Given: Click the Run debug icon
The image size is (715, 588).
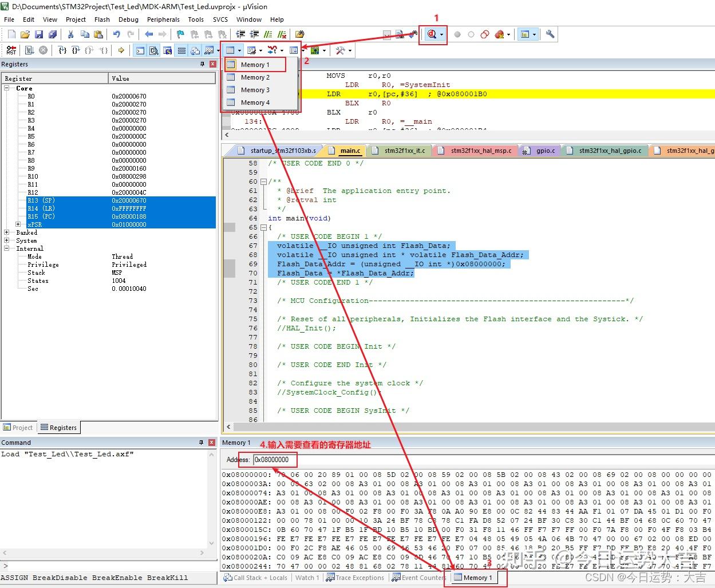Looking at the screenshot, I should point(29,50).
